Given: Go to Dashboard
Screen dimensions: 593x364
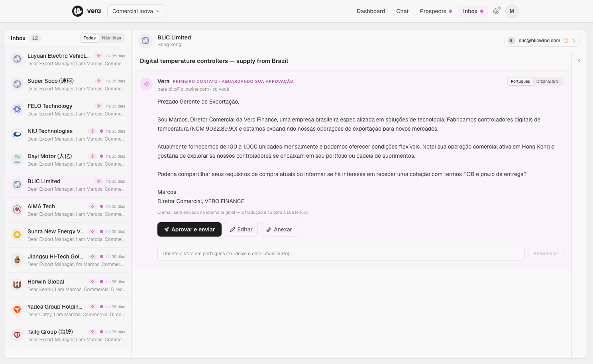Looking at the screenshot, I should pyautogui.click(x=371, y=11).
